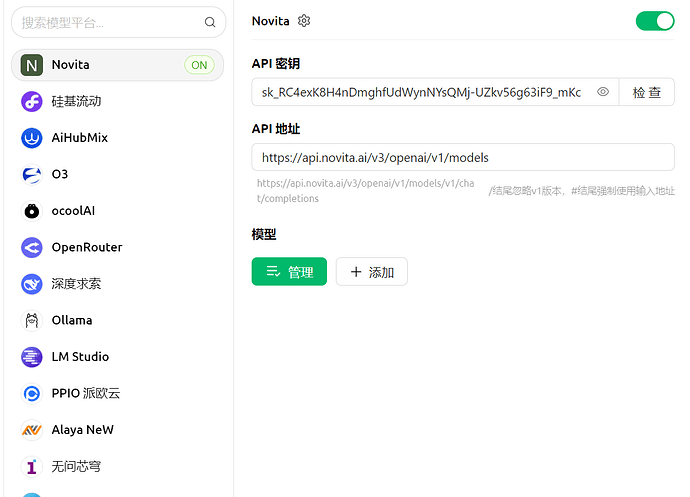Viewport: 690px width, 497px height.
Task: Click the O3 provider logo
Action: click(32, 175)
